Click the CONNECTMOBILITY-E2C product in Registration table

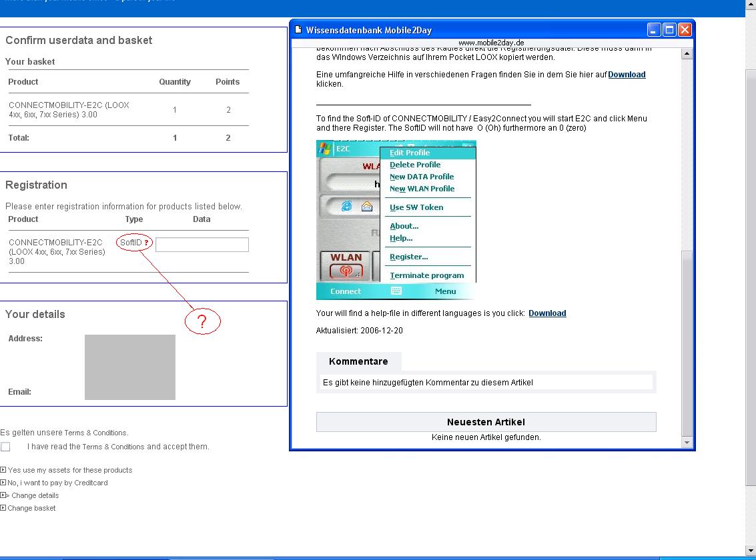click(57, 252)
